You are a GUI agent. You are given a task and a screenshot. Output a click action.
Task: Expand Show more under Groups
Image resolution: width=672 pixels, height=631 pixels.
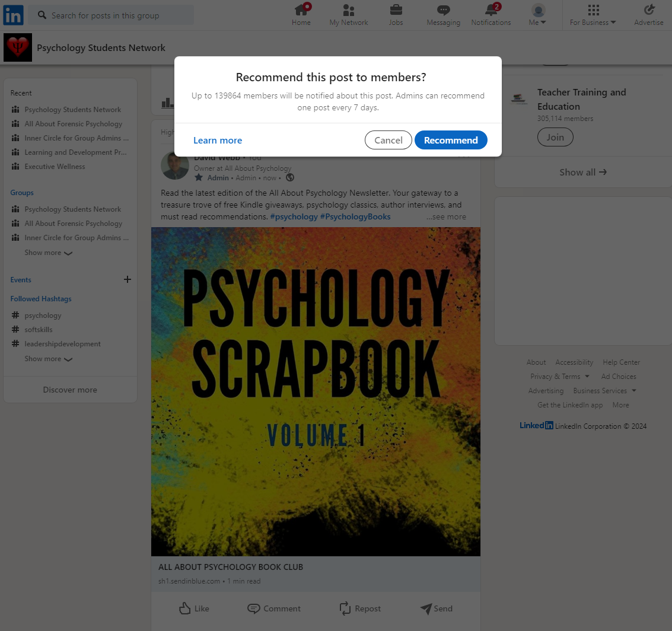click(49, 252)
